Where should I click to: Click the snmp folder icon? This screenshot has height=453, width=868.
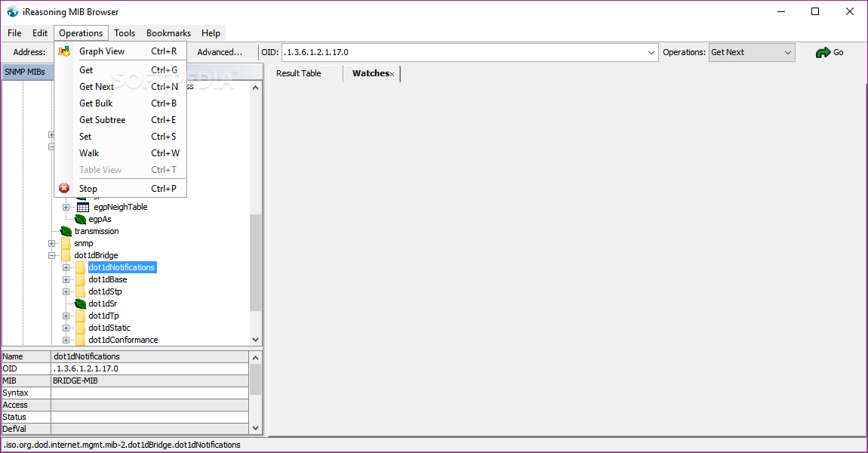point(66,244)
